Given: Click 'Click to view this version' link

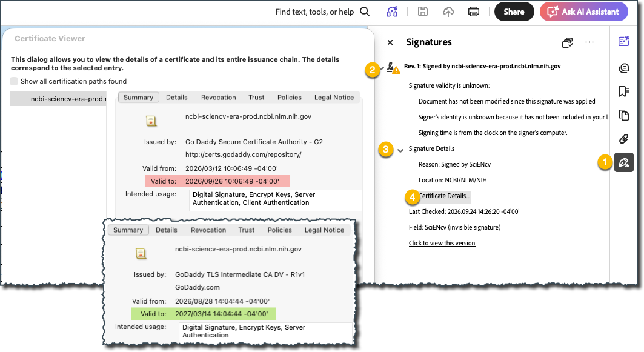Looking at the screenshot, I should 442,243.
